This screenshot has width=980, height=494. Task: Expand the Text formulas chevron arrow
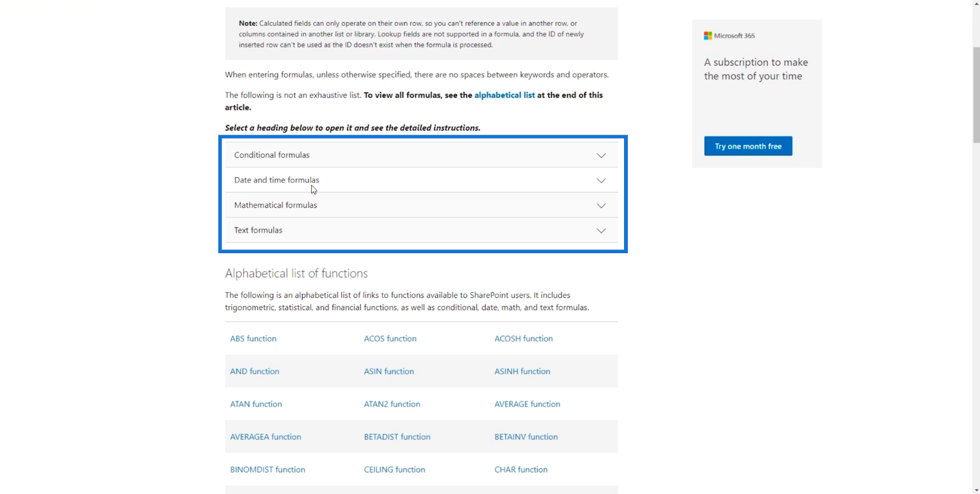601,231
